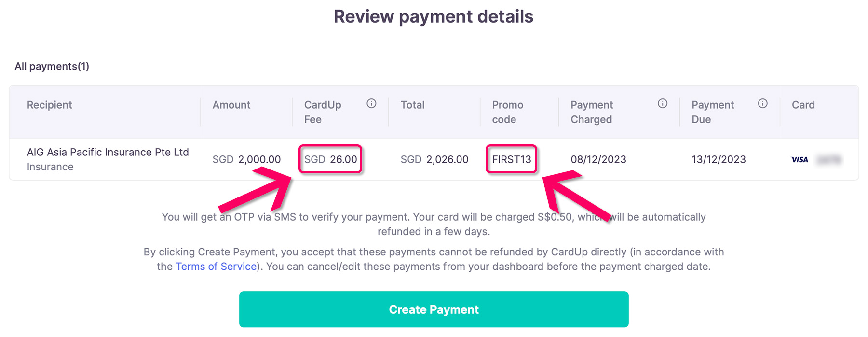The image size is (868, 337).
Task: Click the CardUp Fee info icon
Action: [x=371, y=103]
